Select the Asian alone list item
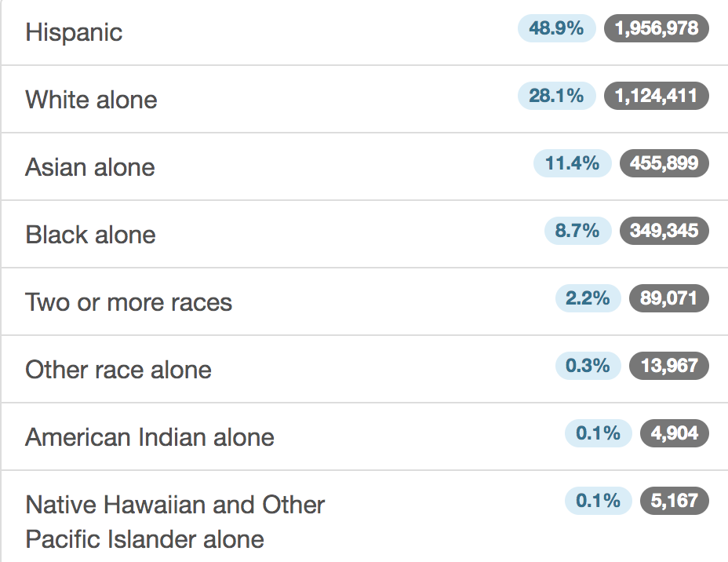The image size is (728, 562). pos(364,166)
